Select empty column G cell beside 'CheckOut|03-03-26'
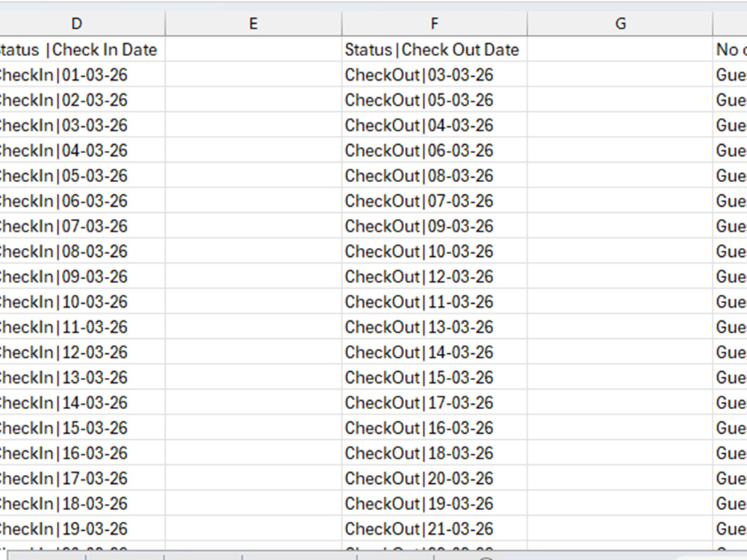747x560 pixels. pos(620,75)
